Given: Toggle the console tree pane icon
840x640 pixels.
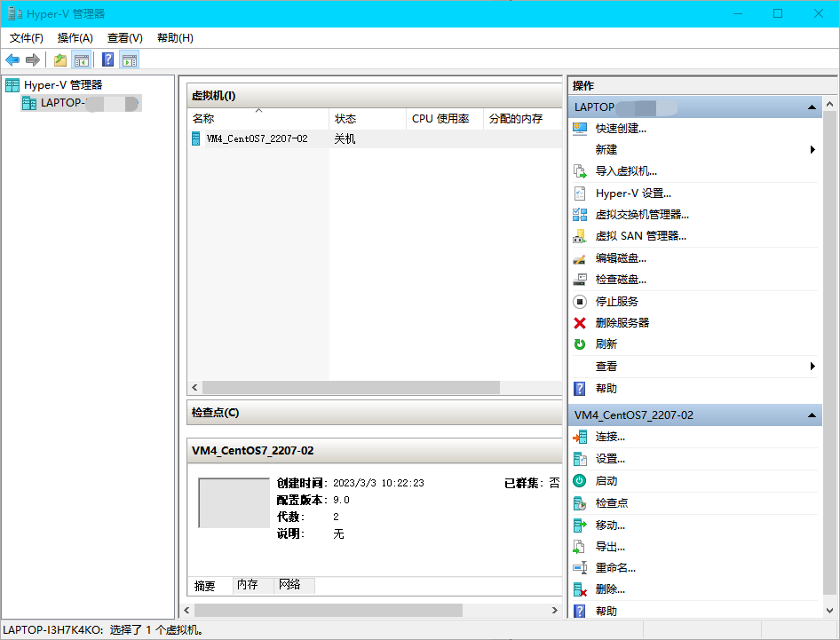Looking at the screenshot, I should (x=82, y=60).
